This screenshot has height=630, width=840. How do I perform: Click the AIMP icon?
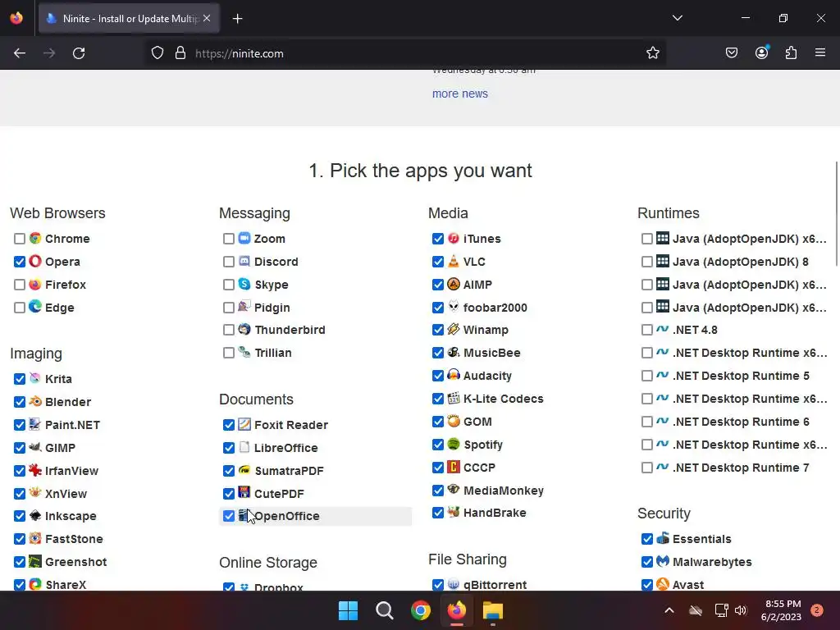(x=454, y=284)
